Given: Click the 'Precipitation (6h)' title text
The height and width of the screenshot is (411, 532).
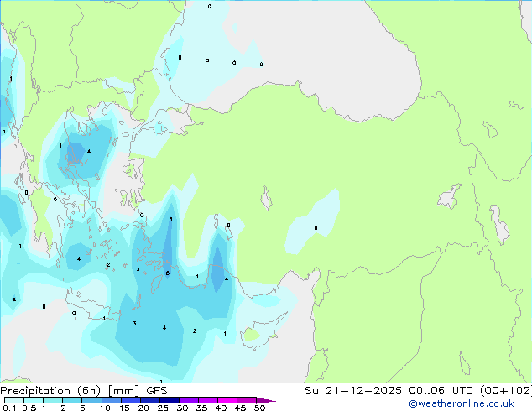Looking at the screenshot, I should (x=50, y=391).
